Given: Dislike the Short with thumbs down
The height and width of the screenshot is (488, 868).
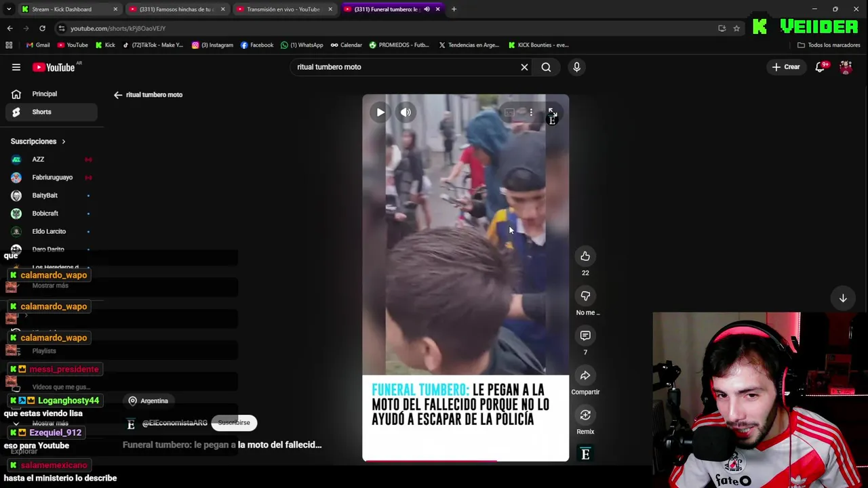Looking at the screenshot, I should tap(585, 296).
